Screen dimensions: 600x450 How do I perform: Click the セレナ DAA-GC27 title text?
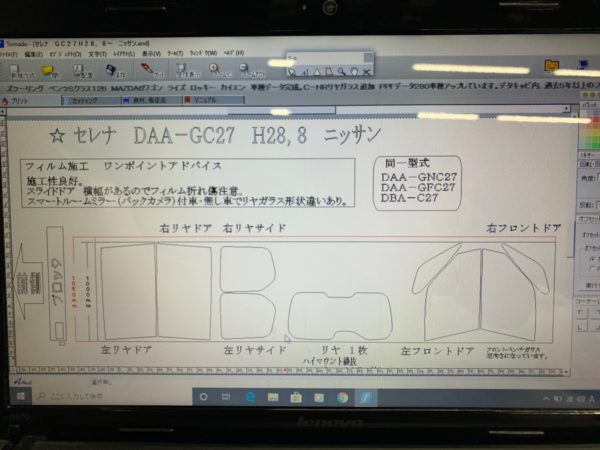tap(215, 135)
